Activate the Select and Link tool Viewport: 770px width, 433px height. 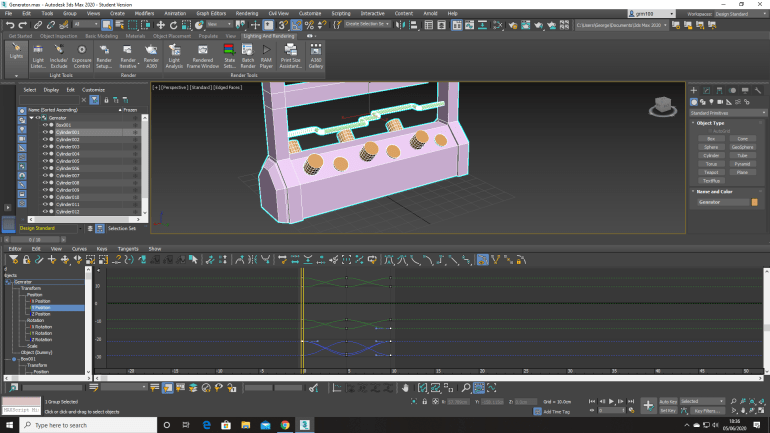(x=38, y=25)
